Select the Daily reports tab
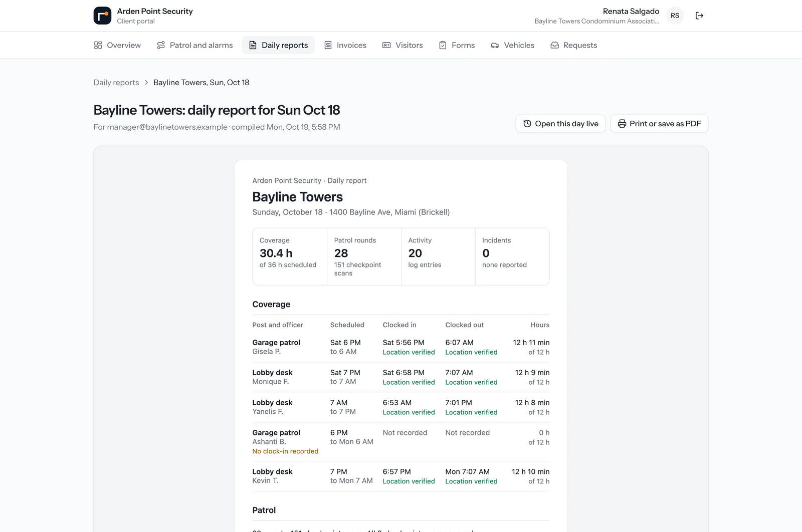 [x=278, y=45]
